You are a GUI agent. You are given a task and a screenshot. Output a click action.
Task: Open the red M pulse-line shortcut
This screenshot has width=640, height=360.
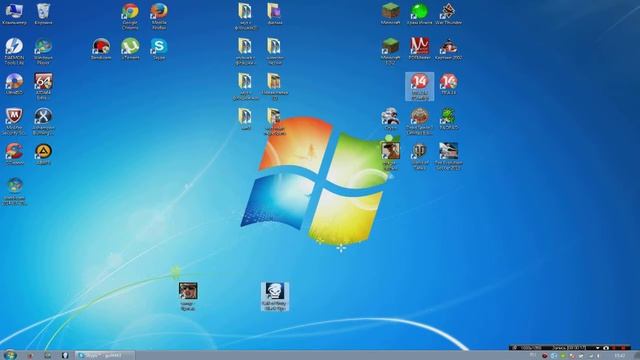tap(419, 49)
